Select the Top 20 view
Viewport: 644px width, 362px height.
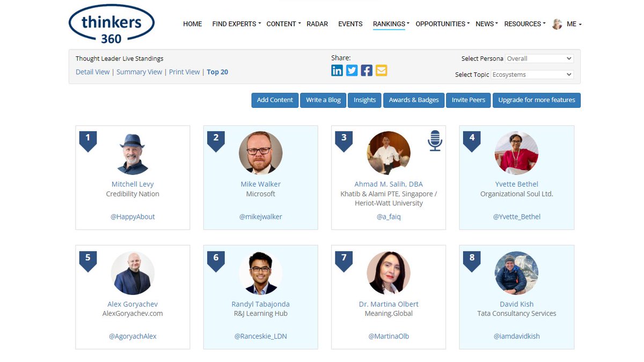click(x=217, y=72)
